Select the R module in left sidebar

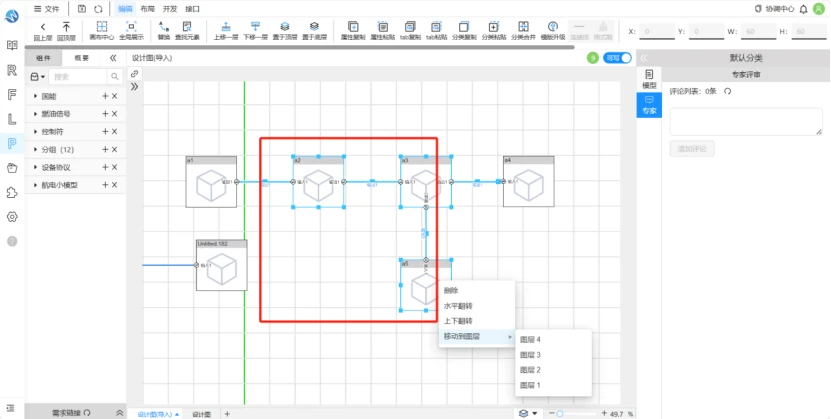12,70
